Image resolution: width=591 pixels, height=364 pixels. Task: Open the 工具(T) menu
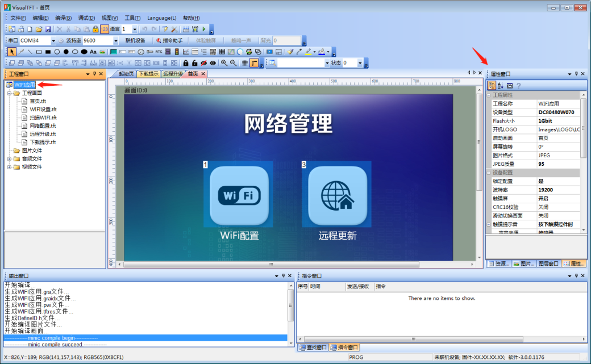point(132,18)
